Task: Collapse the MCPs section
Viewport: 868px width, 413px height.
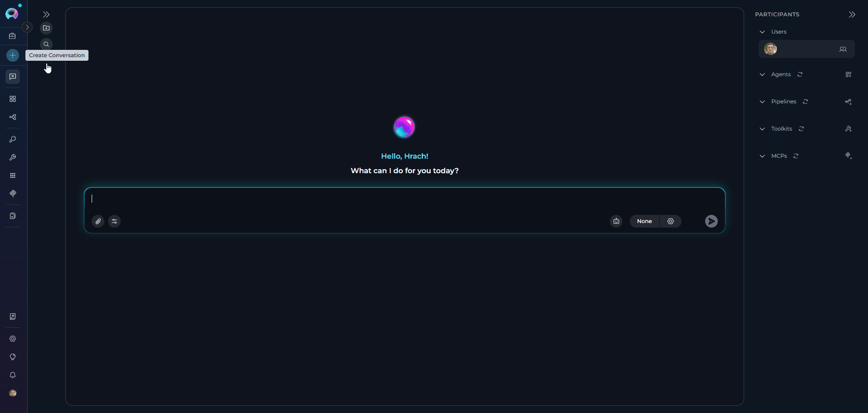Action: click(762, 156)
